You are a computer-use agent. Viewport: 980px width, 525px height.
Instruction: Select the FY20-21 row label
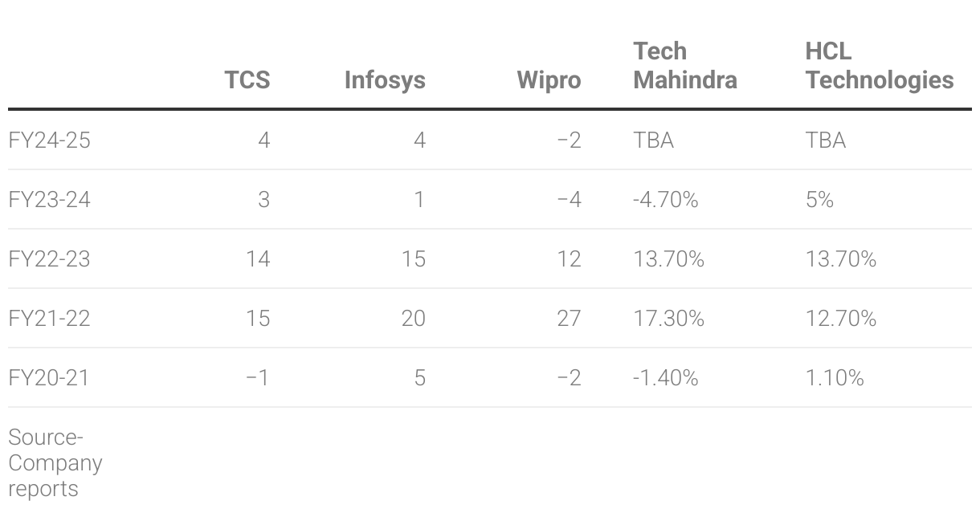pyautogui.click(x=50, y=378)
